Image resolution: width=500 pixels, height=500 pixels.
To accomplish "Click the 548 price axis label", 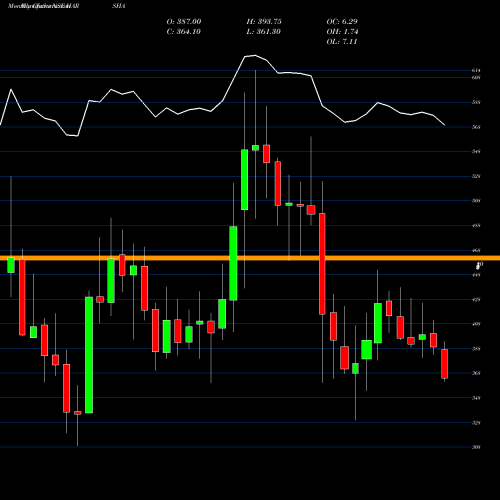I will tap(476, 152).
